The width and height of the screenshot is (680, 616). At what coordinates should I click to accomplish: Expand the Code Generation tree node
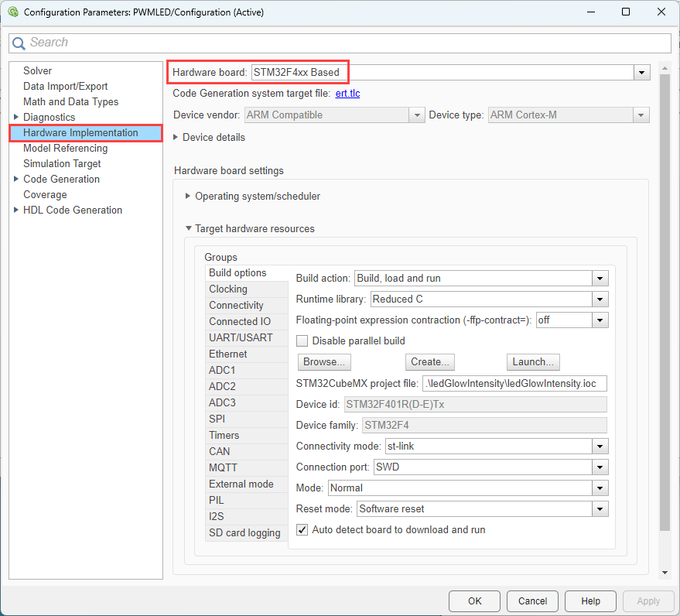tap(15, 180)
